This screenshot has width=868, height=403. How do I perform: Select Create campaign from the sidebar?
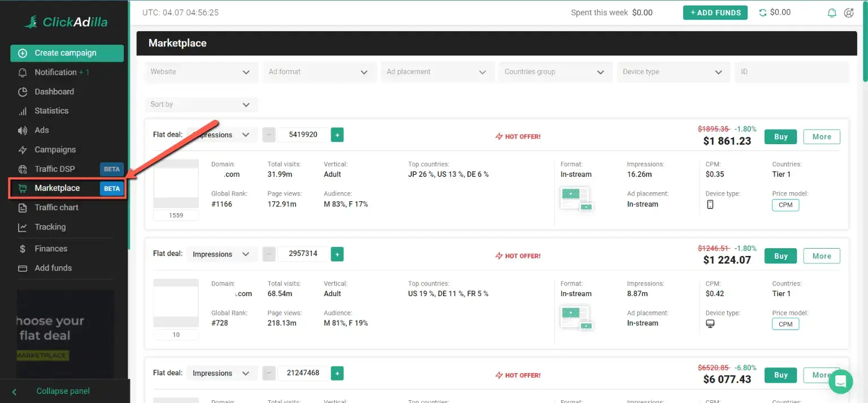tap(67, 53)
